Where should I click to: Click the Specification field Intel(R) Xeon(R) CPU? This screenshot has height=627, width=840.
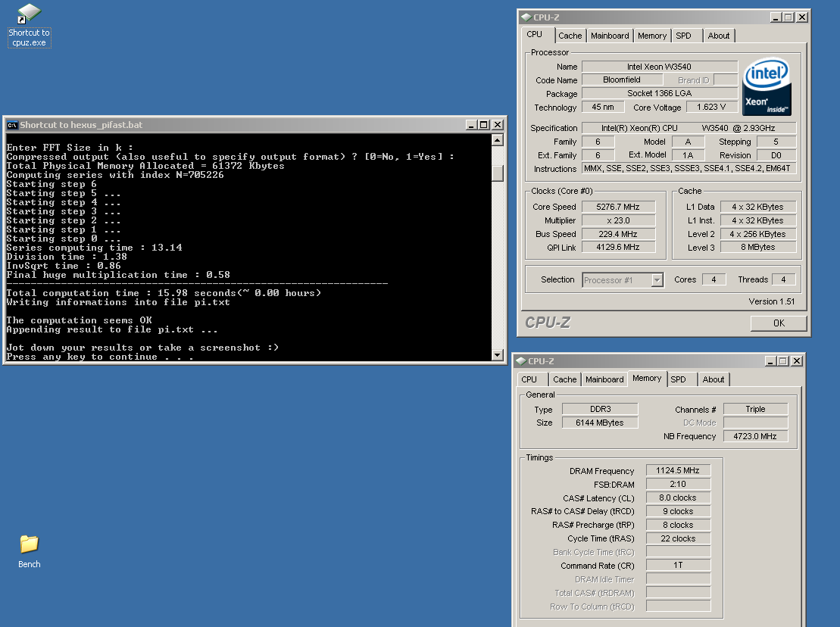tap(689, 128)
